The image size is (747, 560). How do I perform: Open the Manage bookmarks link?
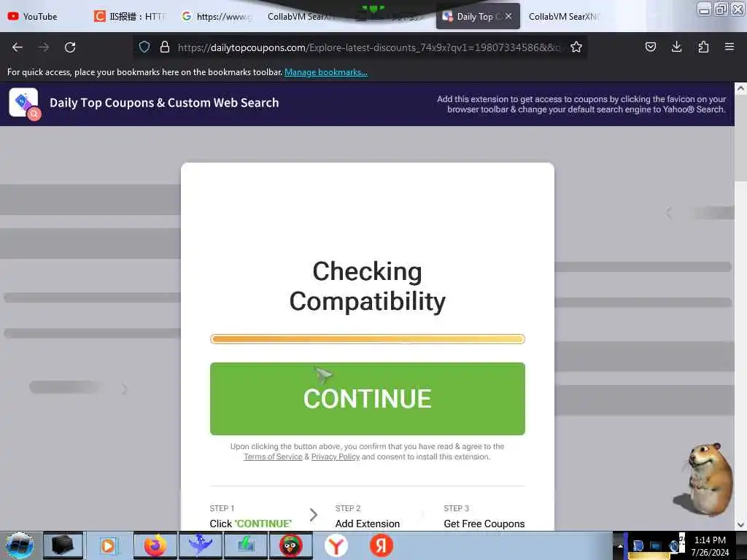click(x=326, y=72)
